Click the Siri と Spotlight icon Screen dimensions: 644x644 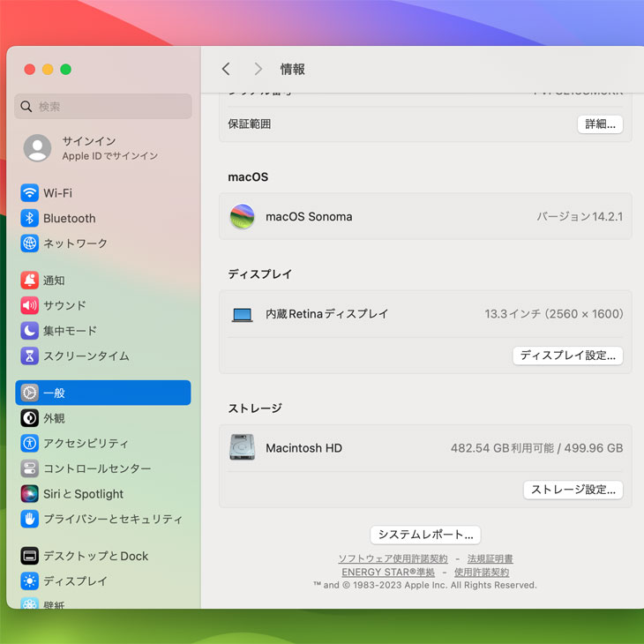pyautogui.click(x=30, y=494)
